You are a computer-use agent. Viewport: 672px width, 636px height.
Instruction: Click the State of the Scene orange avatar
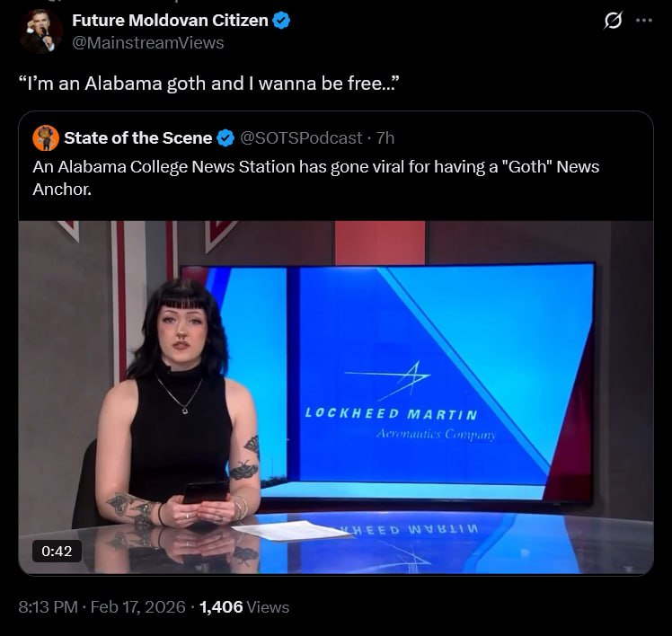[46, 138]
